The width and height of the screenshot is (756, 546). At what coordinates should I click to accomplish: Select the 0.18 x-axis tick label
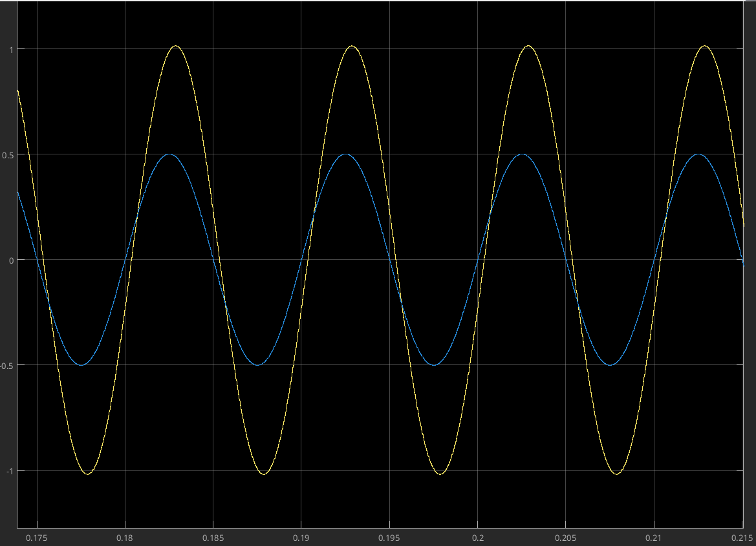(125, 538)
